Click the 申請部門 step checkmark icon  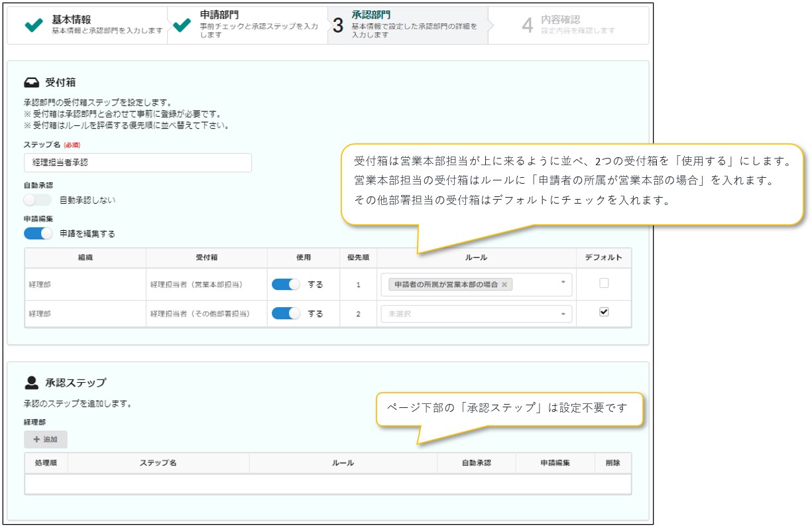181,25
